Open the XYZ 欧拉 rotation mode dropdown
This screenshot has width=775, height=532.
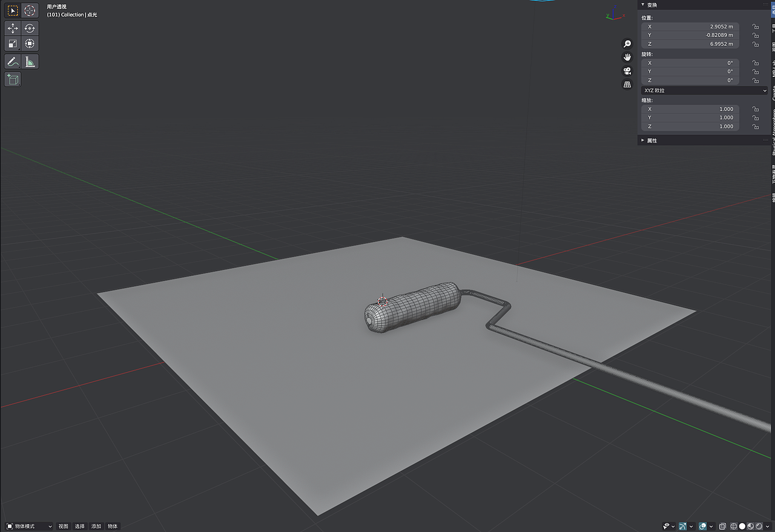coord(705,90)
